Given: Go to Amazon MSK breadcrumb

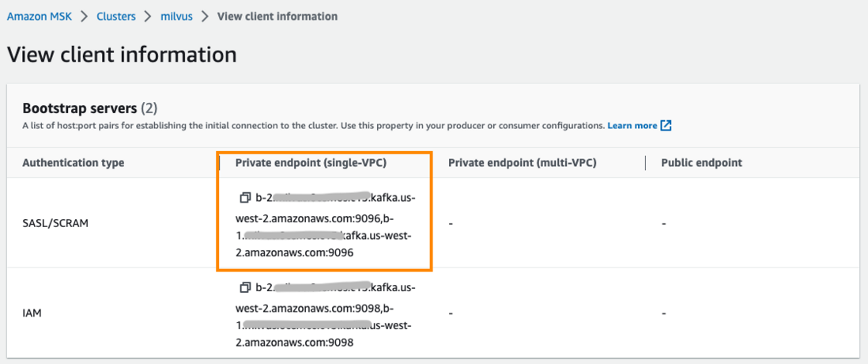Looking at the screenshot, I should tap(41, 16).
